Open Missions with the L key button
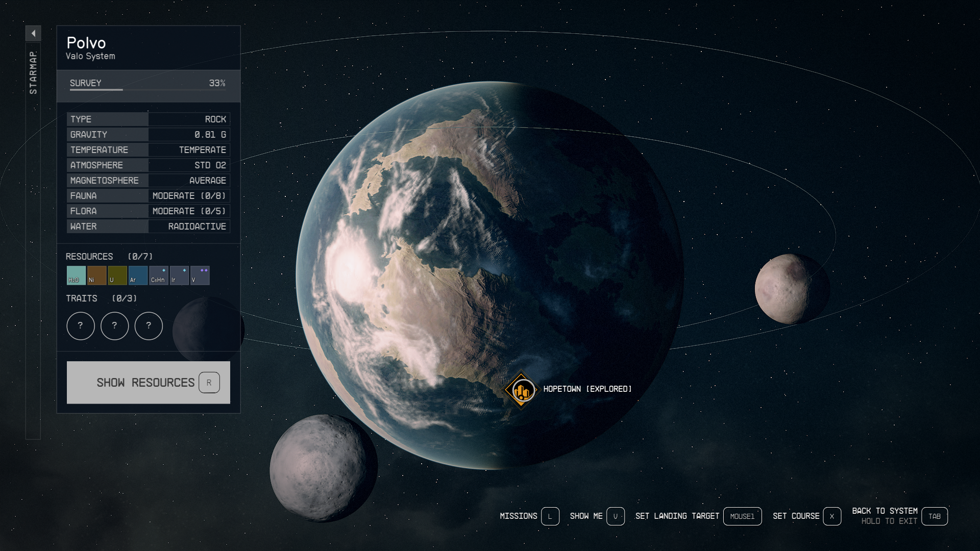The image size is (980, 551). pos(550,516)
